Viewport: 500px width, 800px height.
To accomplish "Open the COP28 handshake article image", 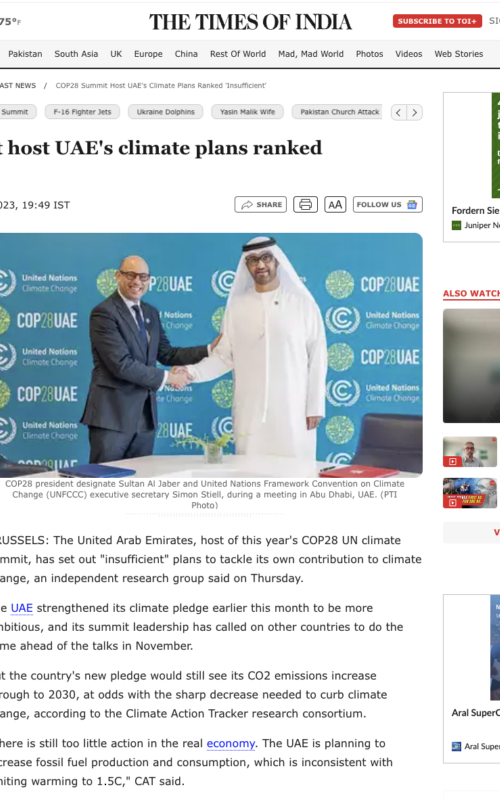I will click(211, 355).
